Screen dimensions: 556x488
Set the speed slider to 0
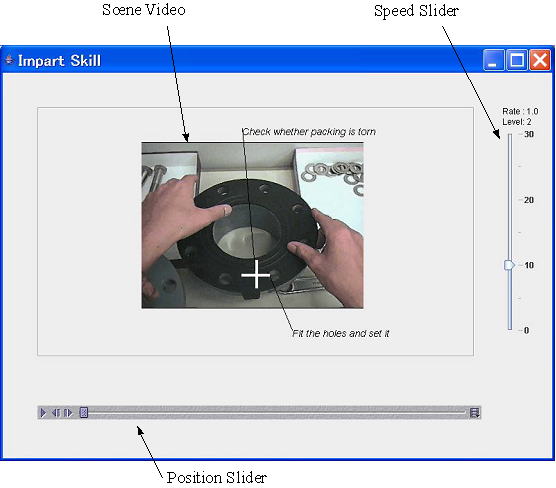coord(510,330)
